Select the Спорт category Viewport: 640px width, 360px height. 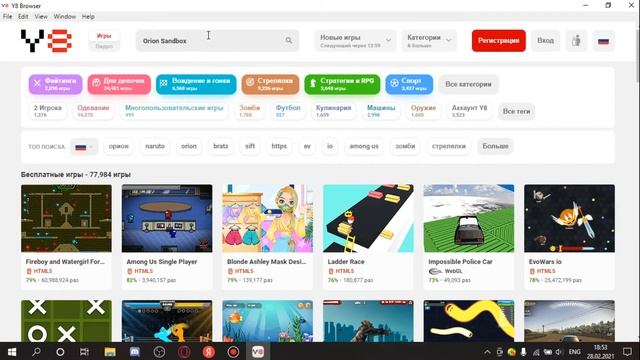(x=409, y=84)
